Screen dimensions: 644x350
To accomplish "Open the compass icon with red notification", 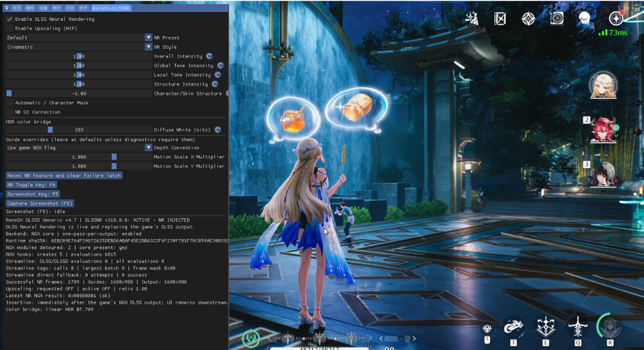I will pyautogui.click(x=616, y=18).
